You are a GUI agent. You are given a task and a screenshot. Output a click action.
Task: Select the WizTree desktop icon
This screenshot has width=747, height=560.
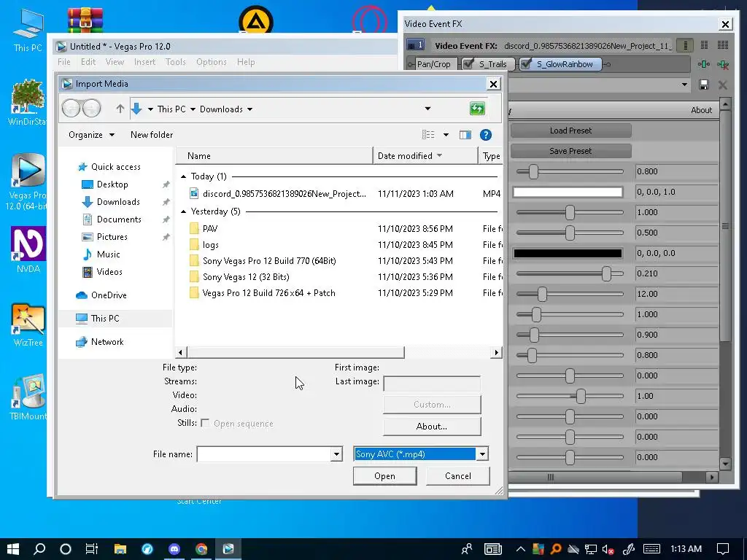[x=28, y=324]
